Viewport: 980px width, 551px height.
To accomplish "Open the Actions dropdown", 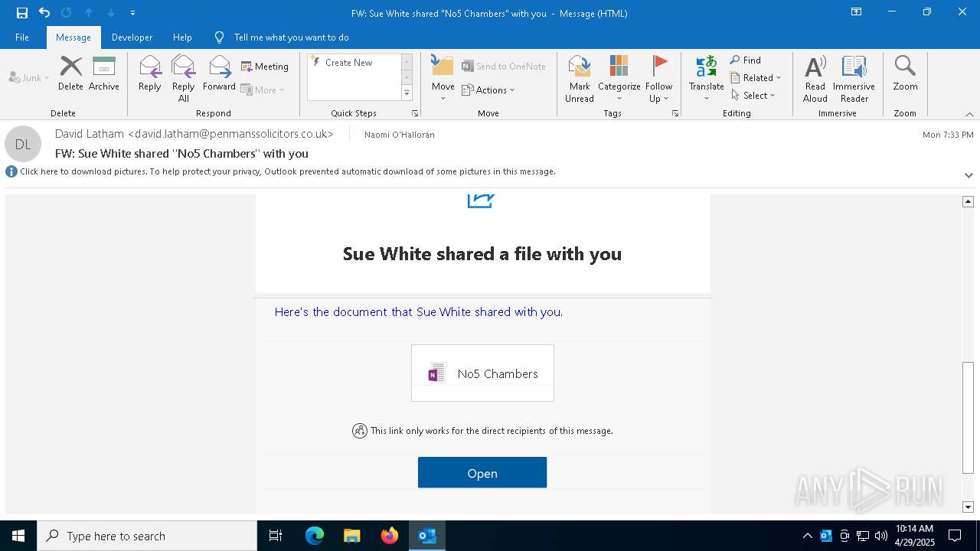I will point(488,90).
